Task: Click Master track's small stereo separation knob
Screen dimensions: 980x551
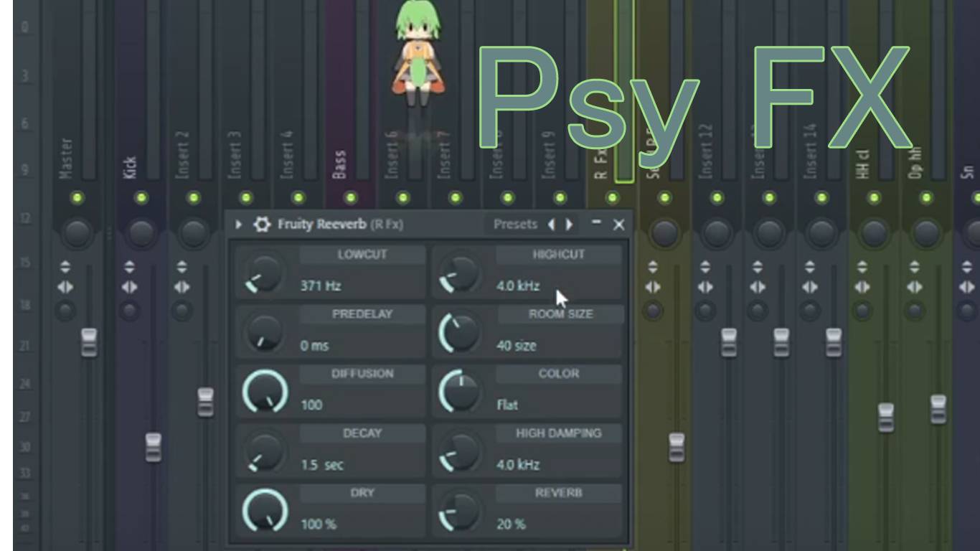Action: coord(65,311)
